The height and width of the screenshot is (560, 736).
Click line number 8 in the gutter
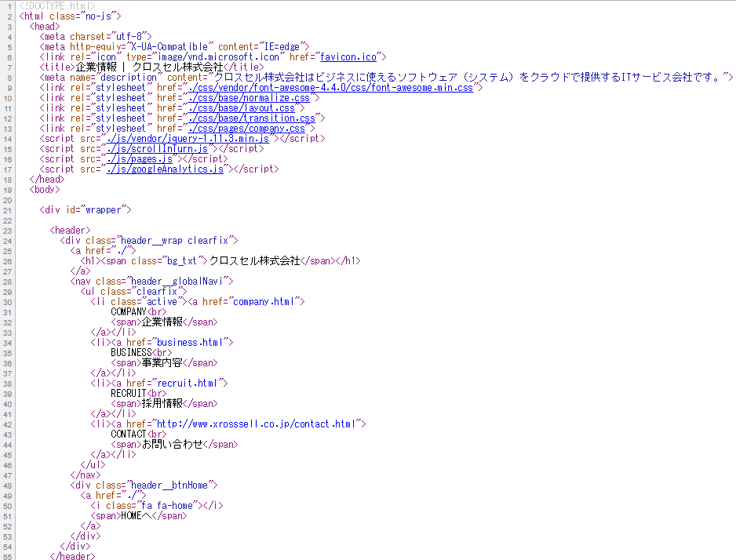(9, 78)
